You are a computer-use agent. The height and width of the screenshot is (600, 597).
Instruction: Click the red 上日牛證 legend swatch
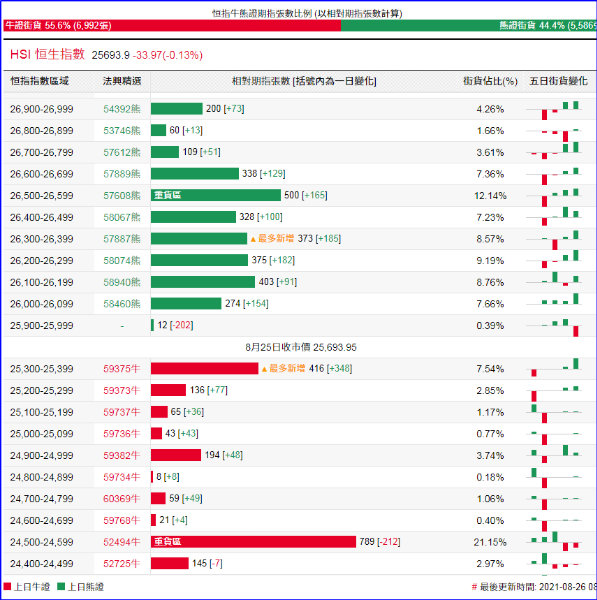[7, 587]
